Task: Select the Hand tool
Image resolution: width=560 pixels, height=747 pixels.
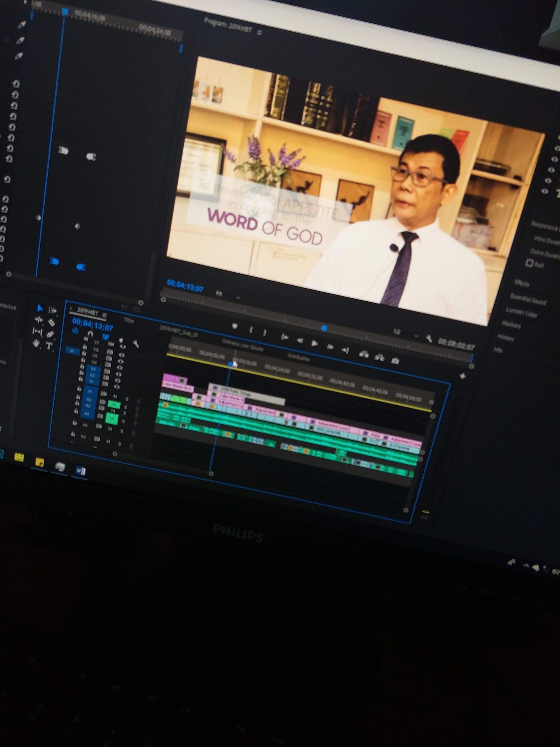Action: (36, 343)
